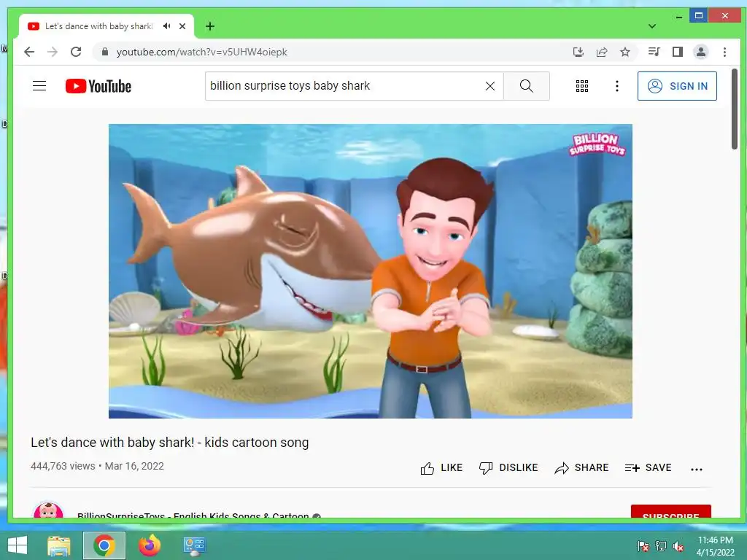The width and height of the screenshot is (747, 560).
Task: Open the BillionSurpriseToys channel name link
Action: click(193, 516)
